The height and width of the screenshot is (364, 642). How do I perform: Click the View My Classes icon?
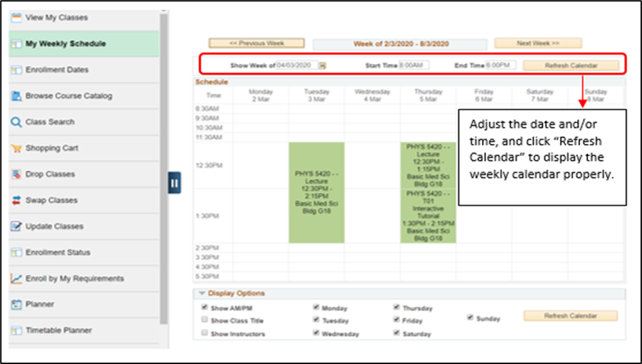point(16,18)
